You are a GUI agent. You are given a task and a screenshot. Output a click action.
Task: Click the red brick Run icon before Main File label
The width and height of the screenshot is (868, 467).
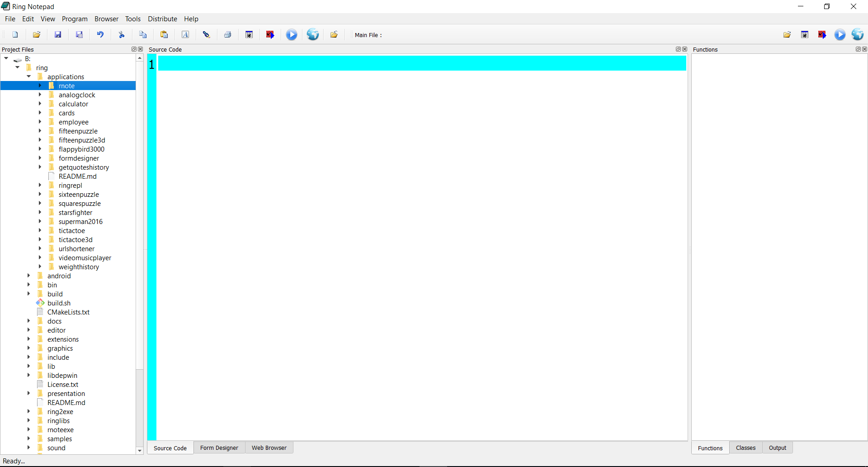pyautogui.click(x=270, y=35)
